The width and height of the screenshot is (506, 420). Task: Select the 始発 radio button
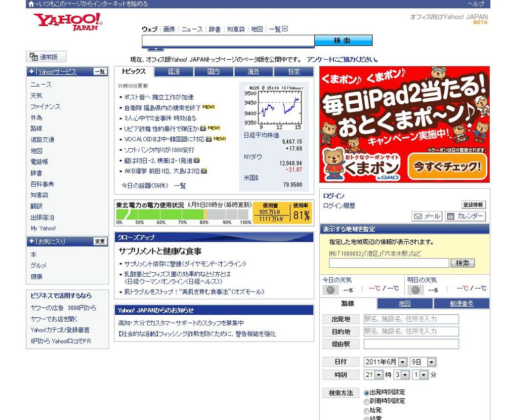pyautogui.click(x=367, y=411)
